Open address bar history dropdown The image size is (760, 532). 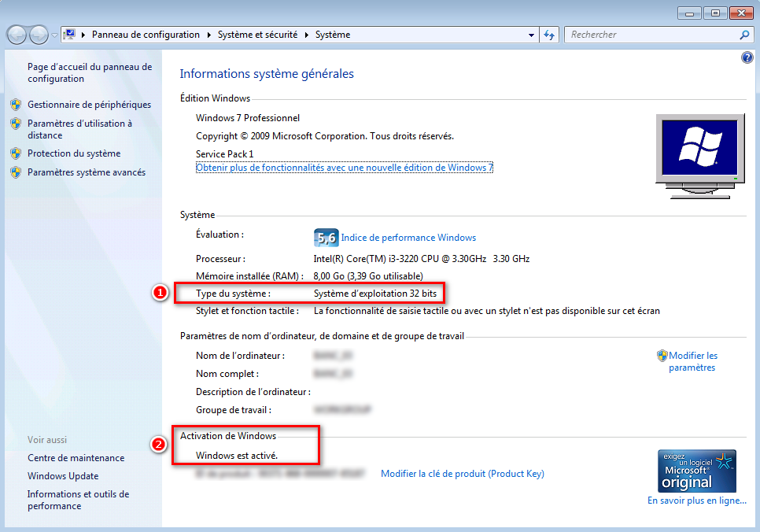click(531, 35)
